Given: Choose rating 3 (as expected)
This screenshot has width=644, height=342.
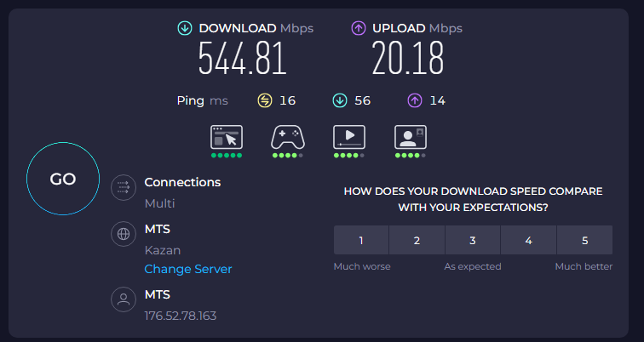Looking at the screenshot, I should [x=473, y=240].
